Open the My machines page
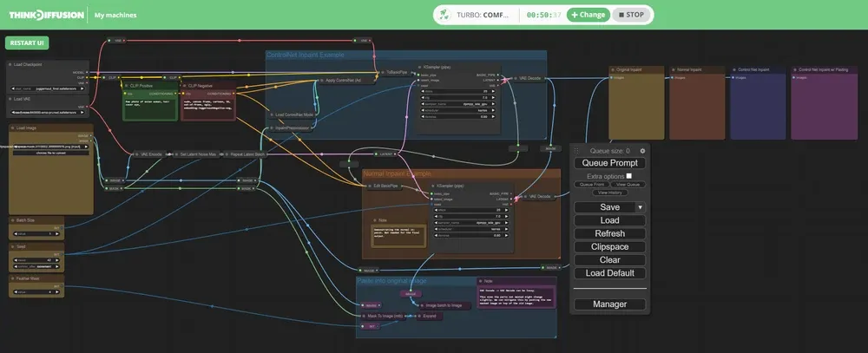This screenshot has width=868, height=353. (x=115, y=15)
